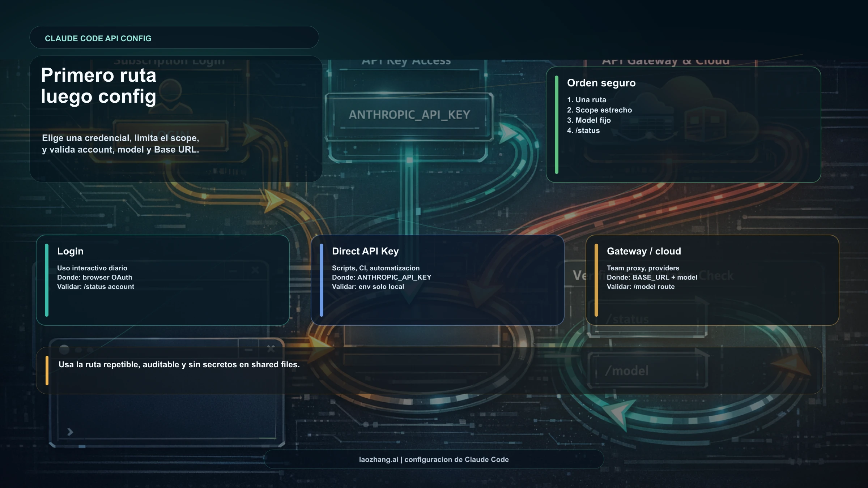Viewport: 868px width, 488px height.
Task: Click step 4. /status in Orden seguro
Action: [x=583, y=131]
